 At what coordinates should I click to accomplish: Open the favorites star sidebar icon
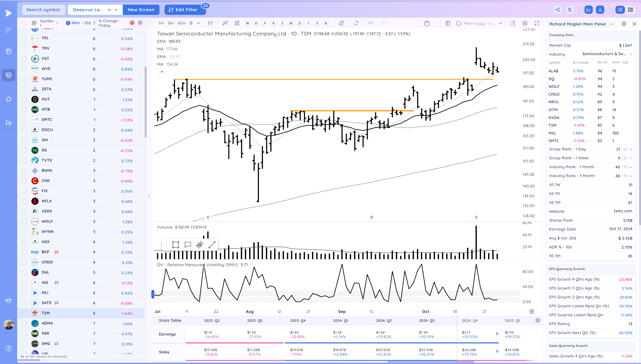click(8, 99)
